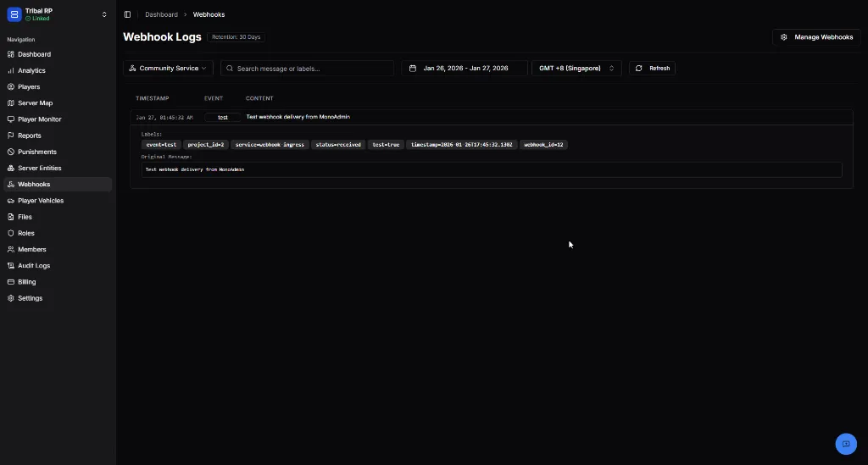Click the project_id=2 label chip
Screen dimensions: 868x465
[x=205, y=145]
